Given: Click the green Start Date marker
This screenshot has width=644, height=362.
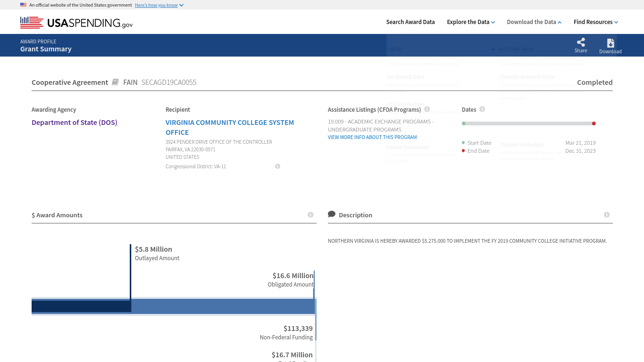Looking at the screenshot, I should click(x=464, y=123).
